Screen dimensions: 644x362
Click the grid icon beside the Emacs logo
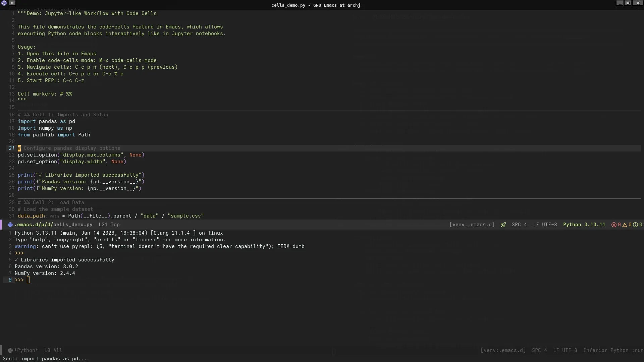pos(12,3)
